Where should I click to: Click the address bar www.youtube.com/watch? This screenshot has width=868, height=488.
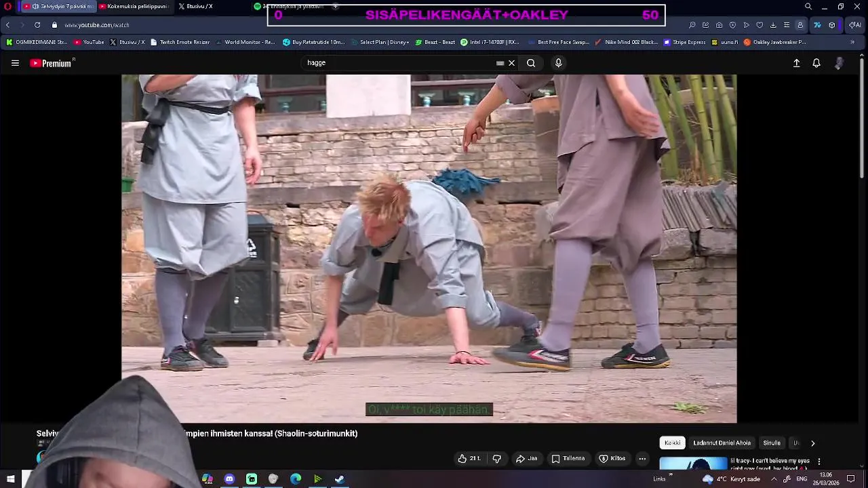coord(96,25)
